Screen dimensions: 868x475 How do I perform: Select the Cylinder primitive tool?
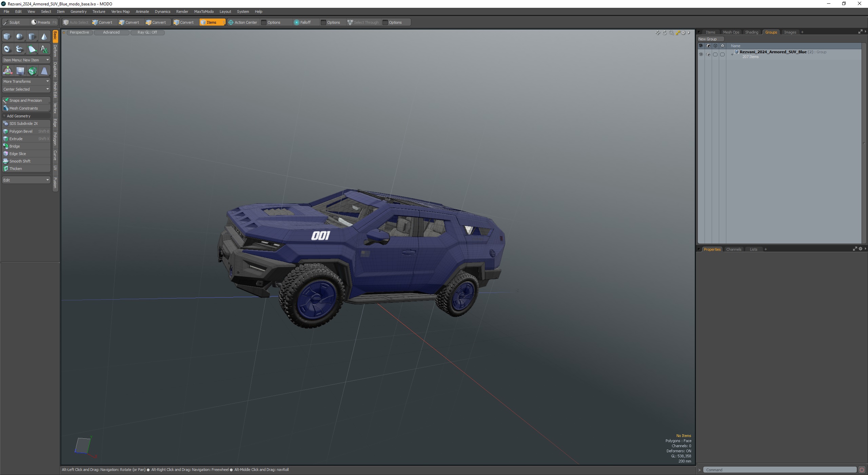tap(32, 37)
